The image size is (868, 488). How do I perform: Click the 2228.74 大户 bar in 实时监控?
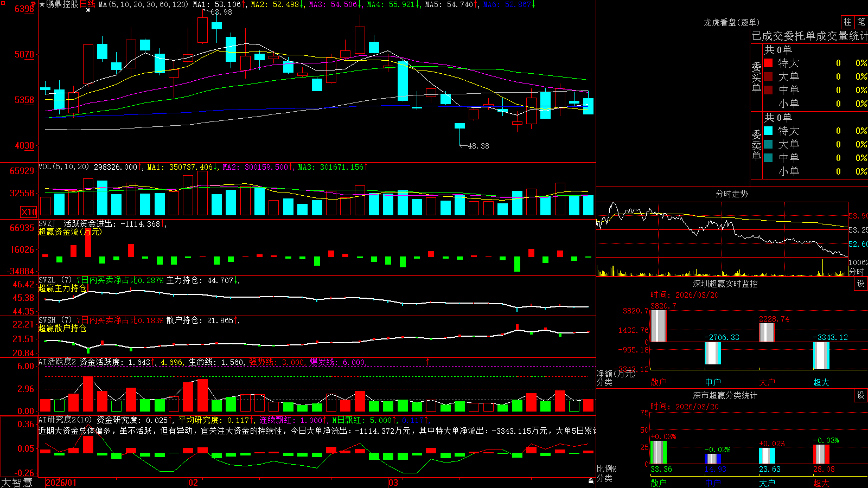pos(767,332)
